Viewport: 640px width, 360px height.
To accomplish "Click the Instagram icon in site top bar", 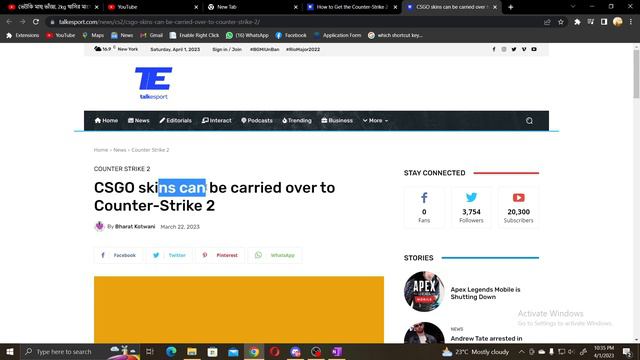I will click(x=504, y=49).
